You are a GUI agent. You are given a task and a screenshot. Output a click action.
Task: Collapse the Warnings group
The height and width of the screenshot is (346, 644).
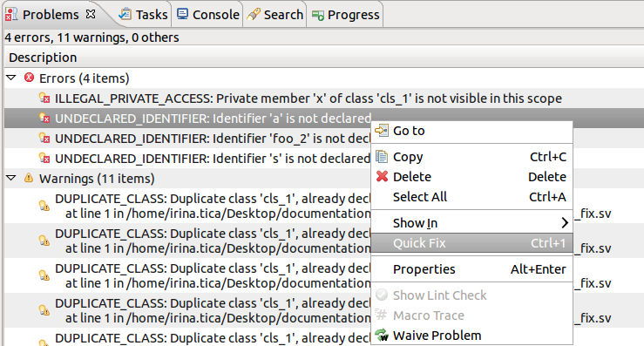tap(11, 178)
